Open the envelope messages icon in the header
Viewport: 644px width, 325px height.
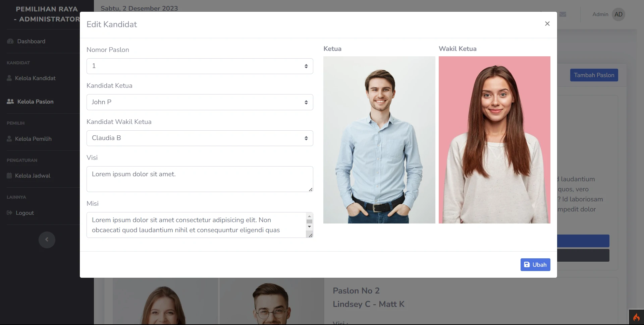point(563,14)
